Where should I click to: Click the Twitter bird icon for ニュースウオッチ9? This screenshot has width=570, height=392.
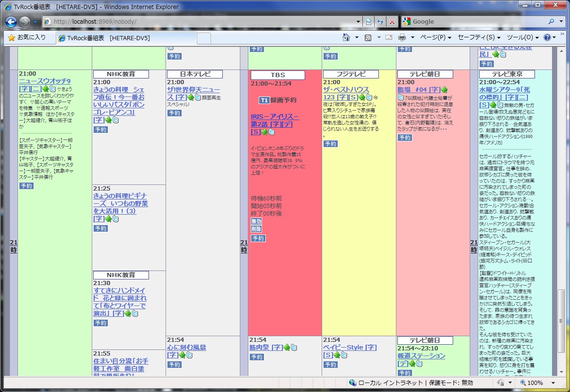[53, 89]
